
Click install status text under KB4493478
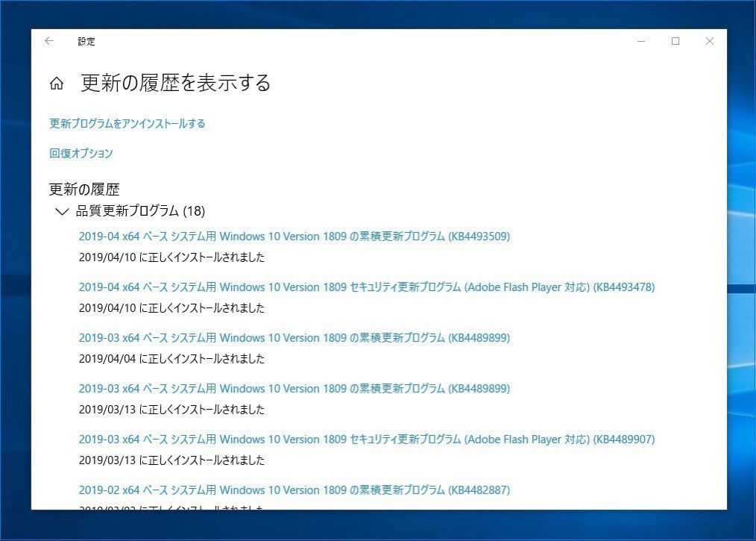pos(171,308)
